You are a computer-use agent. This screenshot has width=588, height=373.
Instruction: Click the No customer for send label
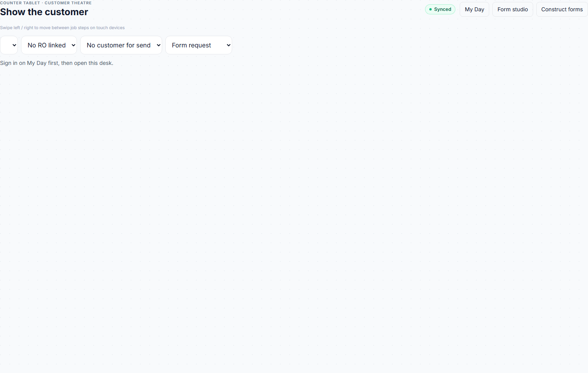(x=119, y=45)
